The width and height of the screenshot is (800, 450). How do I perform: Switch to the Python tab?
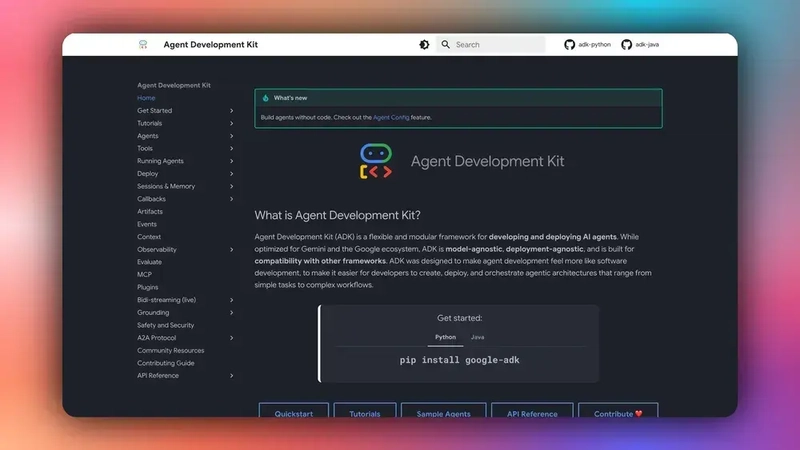[445, 337]
